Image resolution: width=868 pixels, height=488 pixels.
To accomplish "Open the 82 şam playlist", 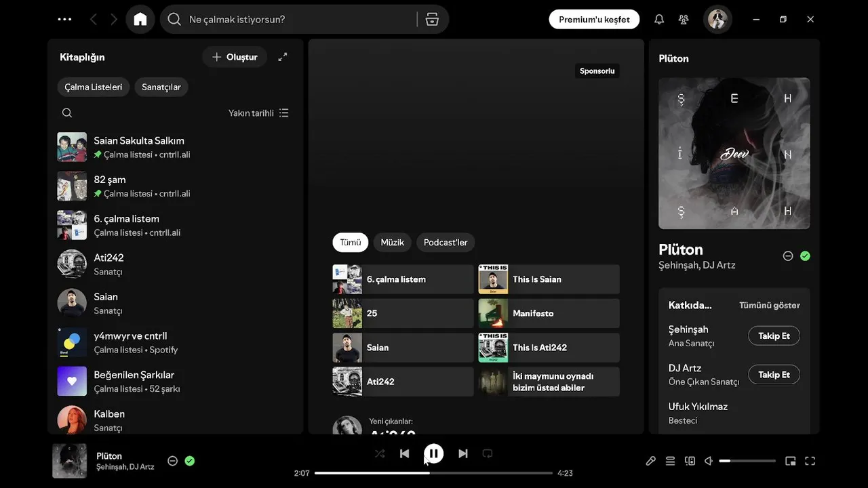I will [175, 186].
